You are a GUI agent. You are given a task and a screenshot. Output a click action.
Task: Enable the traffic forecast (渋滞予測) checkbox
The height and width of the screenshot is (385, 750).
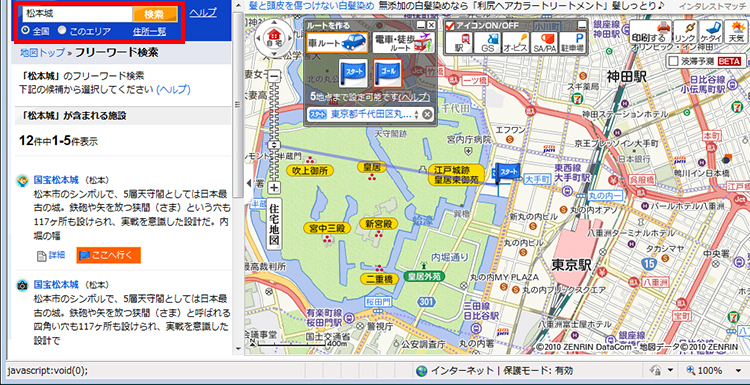pos(673,61)
